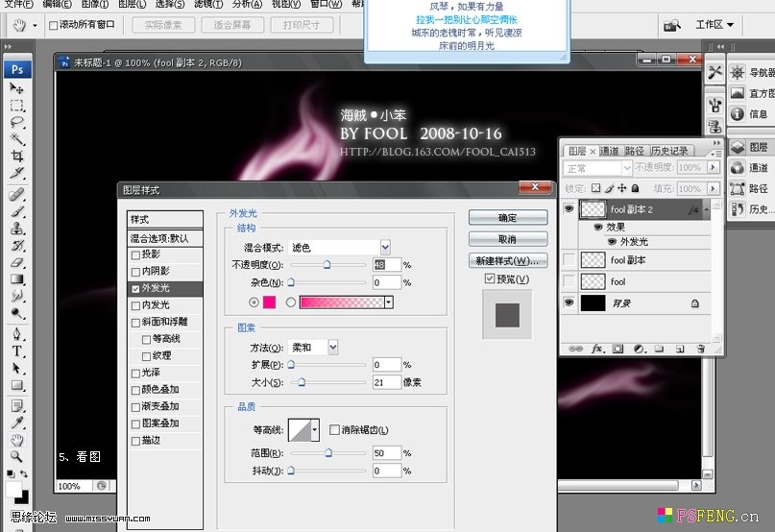Hide the fool 副本 2 layer

(x=569, y=208)
